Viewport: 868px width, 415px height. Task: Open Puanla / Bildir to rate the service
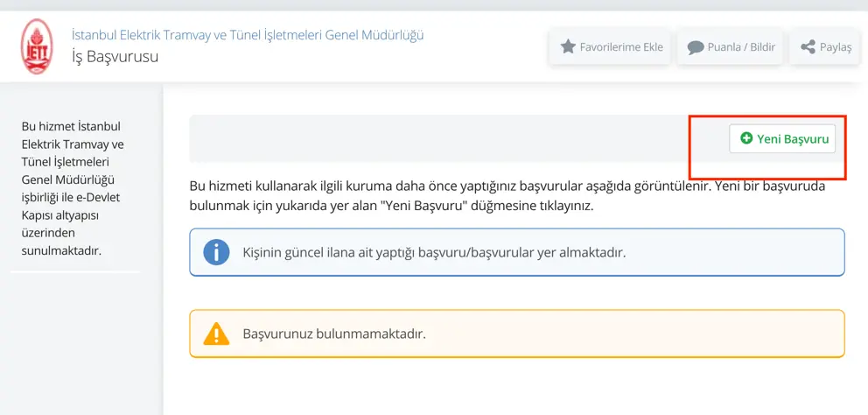(730, 47)
